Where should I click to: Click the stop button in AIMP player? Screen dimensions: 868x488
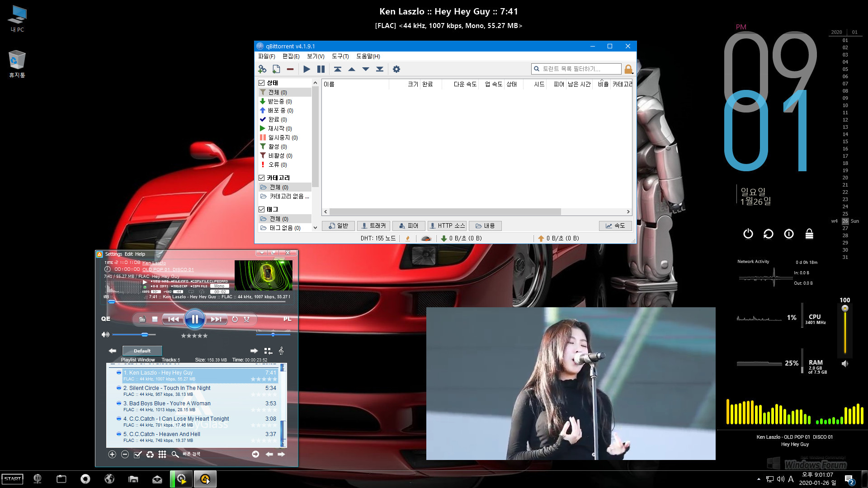point(155,319)
